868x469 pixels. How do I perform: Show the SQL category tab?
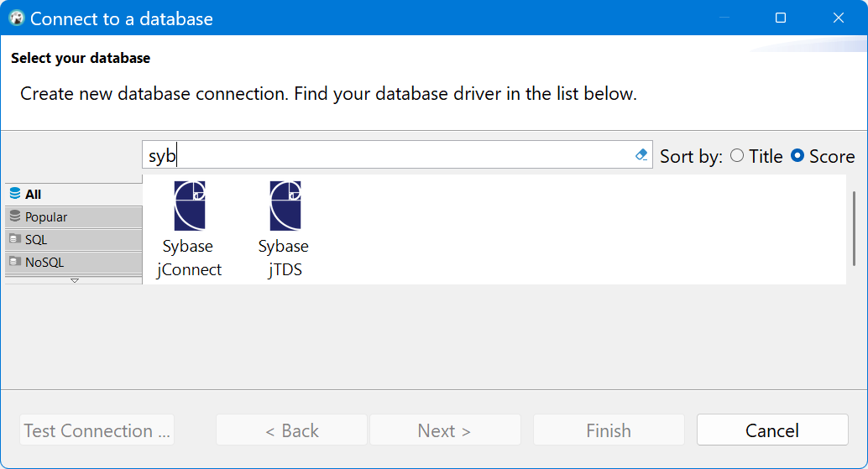(74, 239)
